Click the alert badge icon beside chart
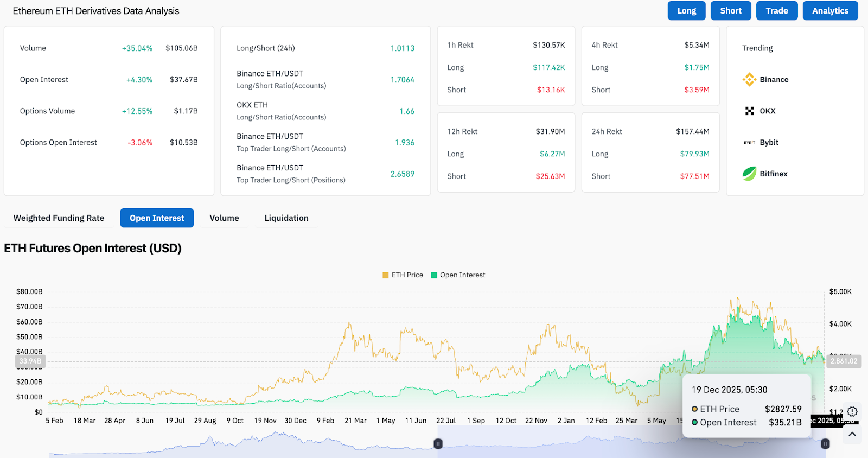The image size is (868, 458). pos(852,411)
